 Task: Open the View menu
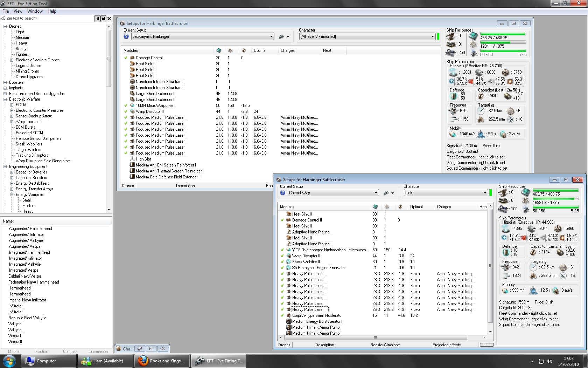pyautogui.click(x=18, y=11)
